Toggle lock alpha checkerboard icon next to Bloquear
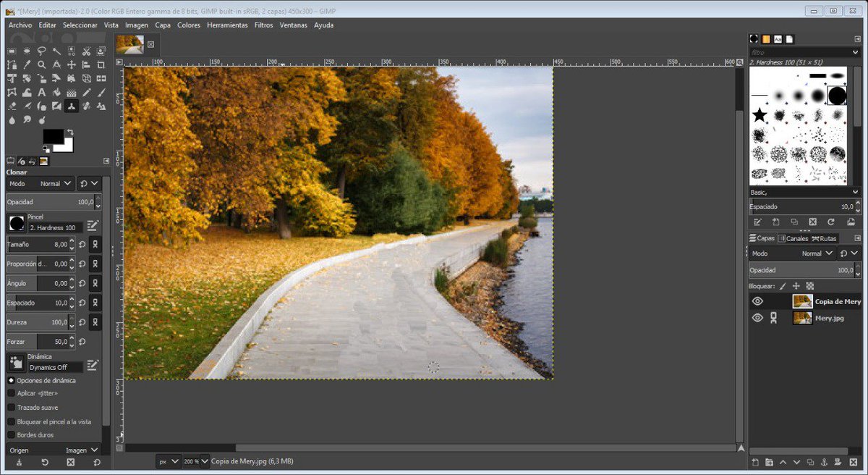Screen dimensions: 868x475 [809, 286]
